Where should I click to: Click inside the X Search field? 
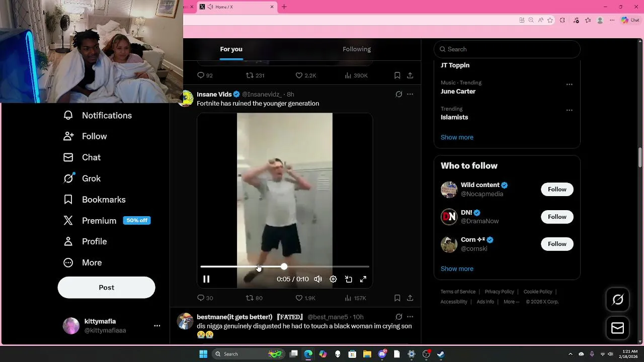point(507,49)
